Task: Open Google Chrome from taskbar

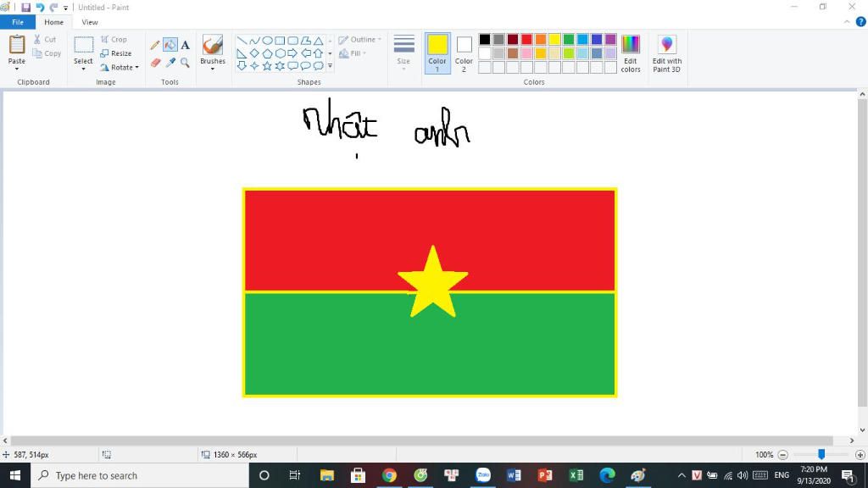Action: coord(389,475)
